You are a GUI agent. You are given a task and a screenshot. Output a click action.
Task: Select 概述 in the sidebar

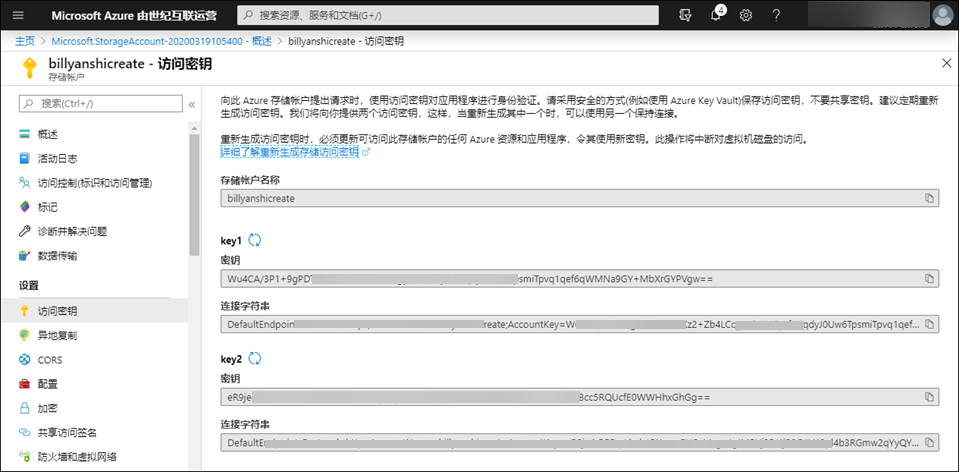click(48, 134)
